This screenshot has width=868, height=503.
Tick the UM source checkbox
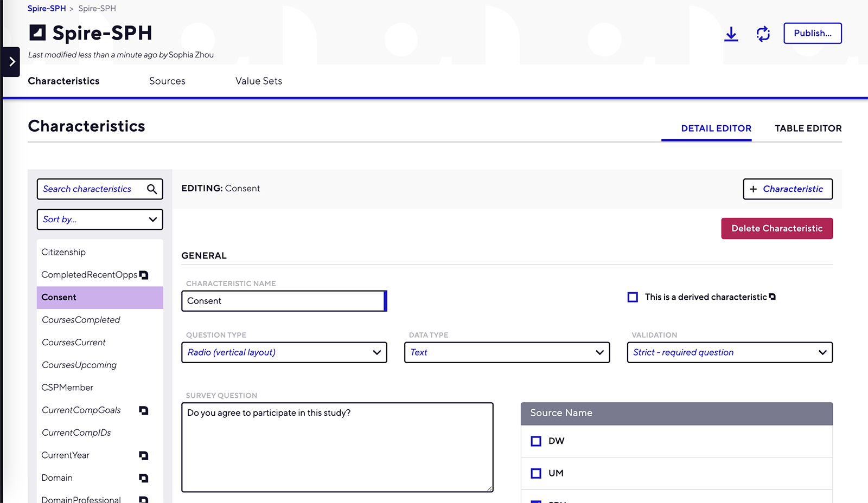536,473
